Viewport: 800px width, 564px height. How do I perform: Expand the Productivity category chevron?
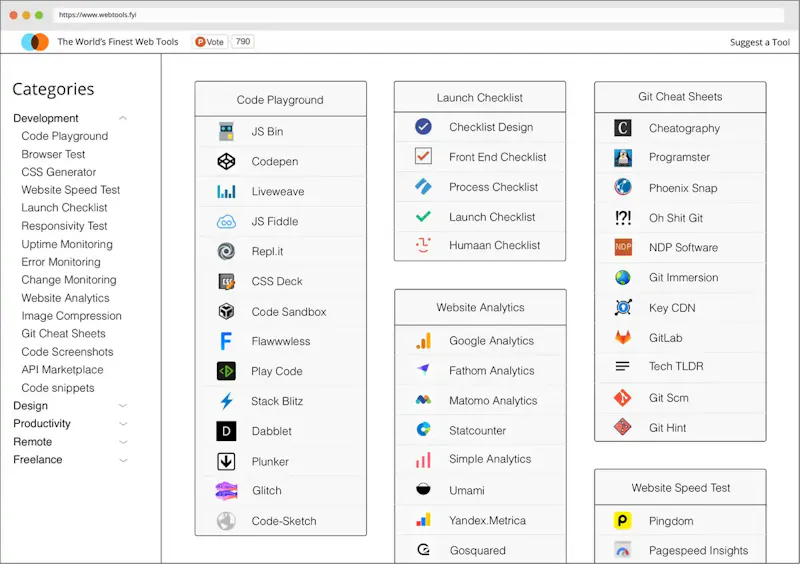(122, 424)
